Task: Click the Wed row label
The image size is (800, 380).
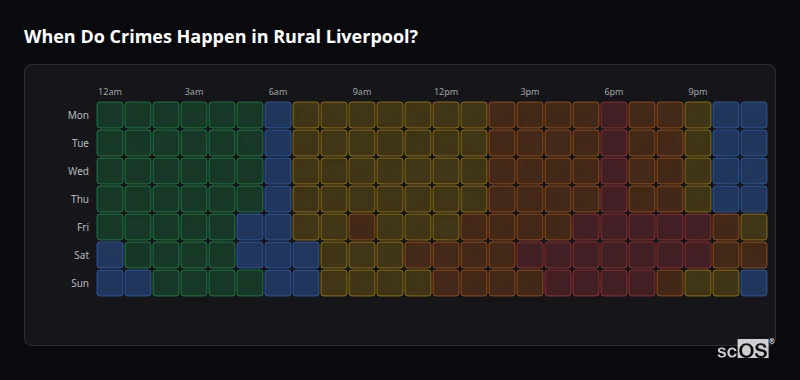Action: coord(78,171)
